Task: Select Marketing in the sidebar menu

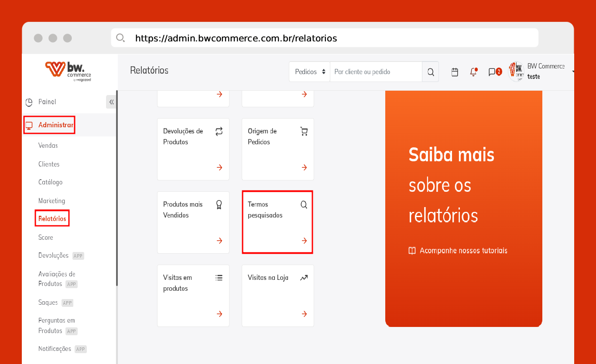Action: coord(51,201)
